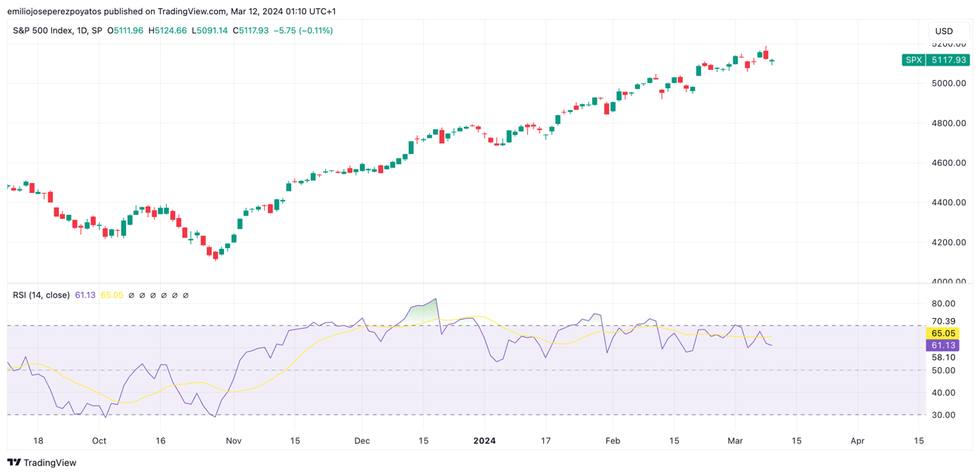The width and height of the screenshot is (980, 475).
Task: Click the −5.75 (−0.11%) change value
Action: pos(303,31)
